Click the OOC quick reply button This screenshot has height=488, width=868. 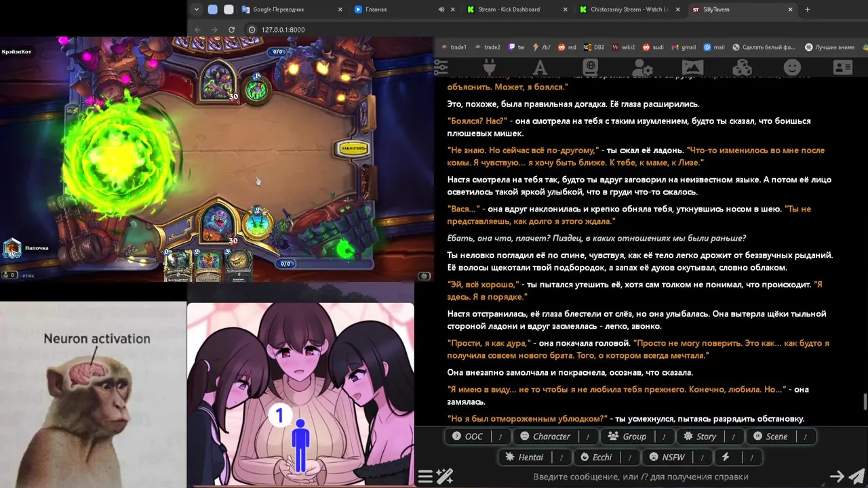[469, 436]
